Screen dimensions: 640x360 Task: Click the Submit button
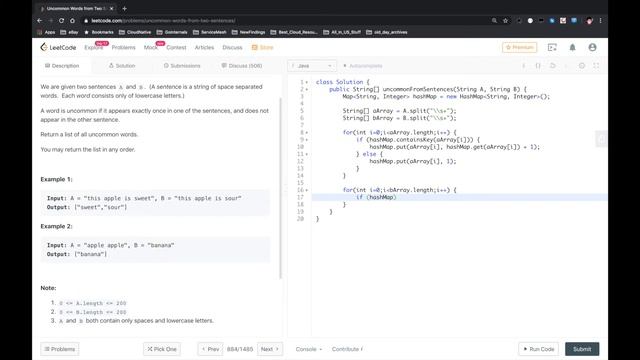(x=582, y=349)
